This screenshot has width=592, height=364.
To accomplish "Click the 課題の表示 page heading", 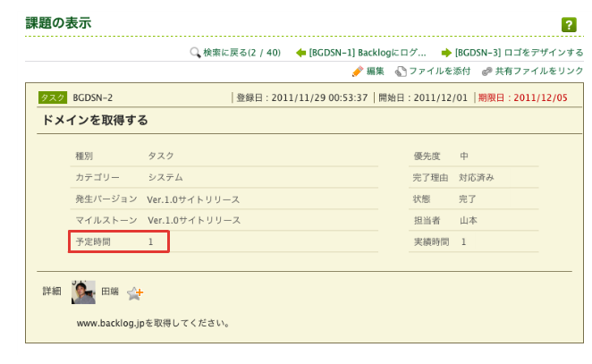I will [58, 23].
